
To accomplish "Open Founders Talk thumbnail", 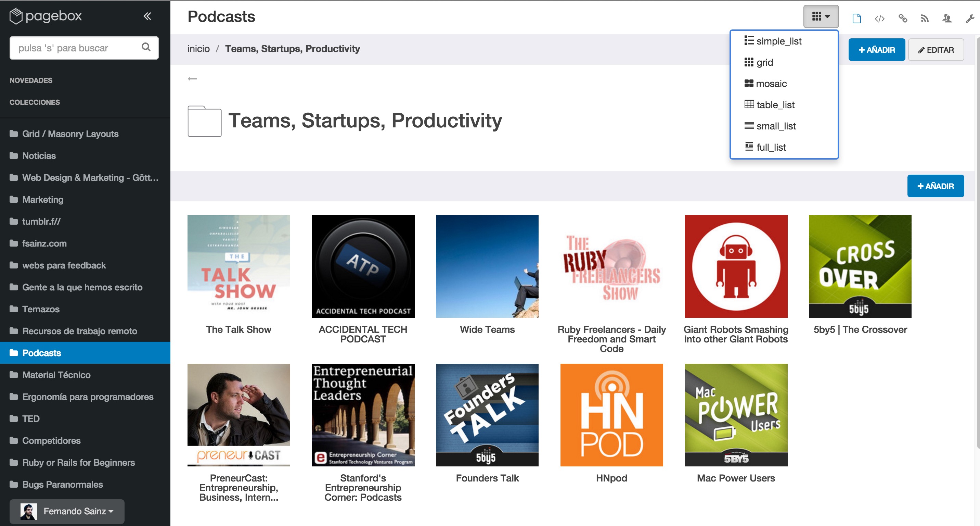I will click(x=487, y=415).
